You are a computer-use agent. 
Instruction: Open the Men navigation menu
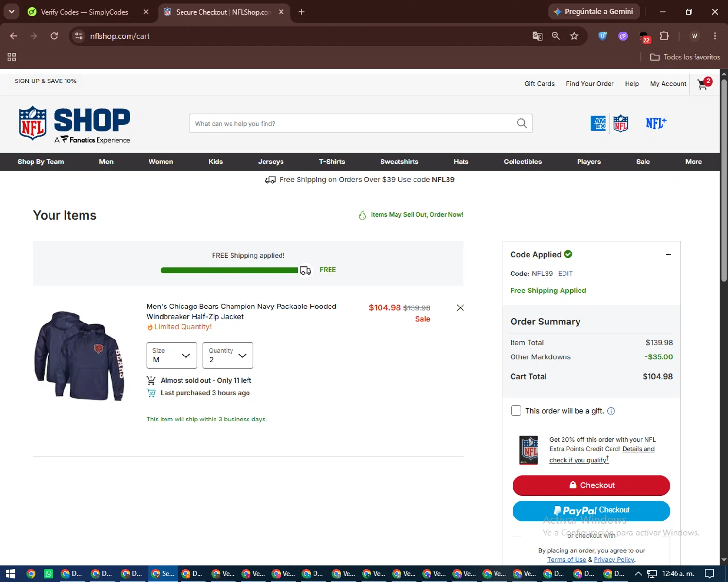106,162
